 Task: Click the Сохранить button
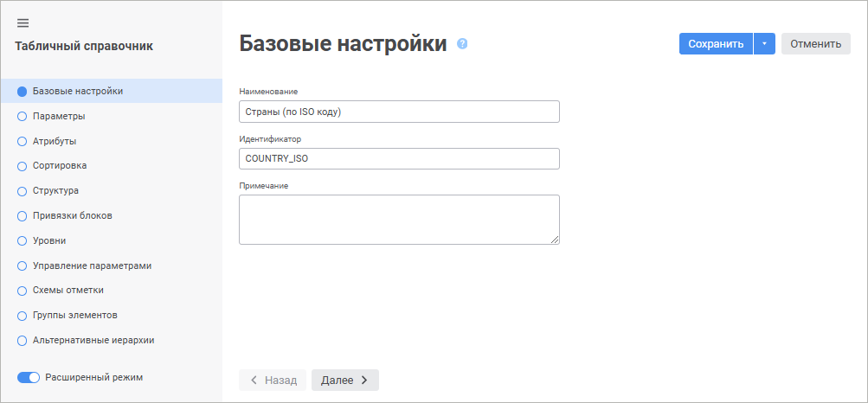(716, 44)
